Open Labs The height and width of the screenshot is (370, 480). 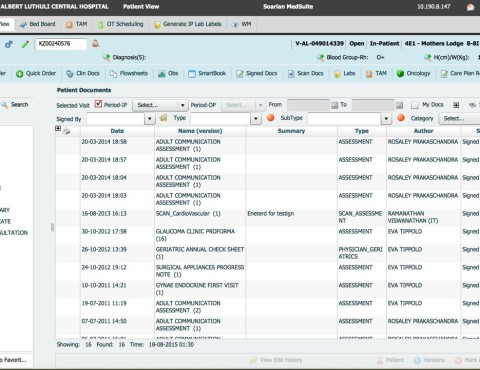pos(345,74)
